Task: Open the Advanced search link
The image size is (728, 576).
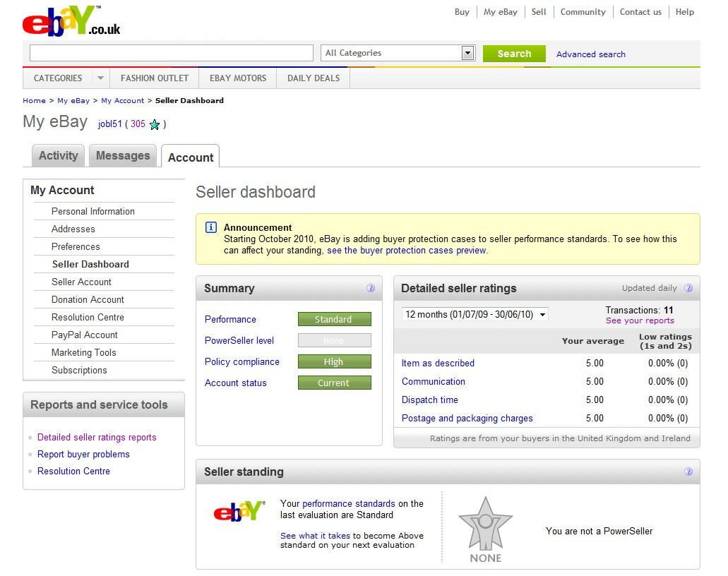Action: pyautogui.click(x=590, y=54)
